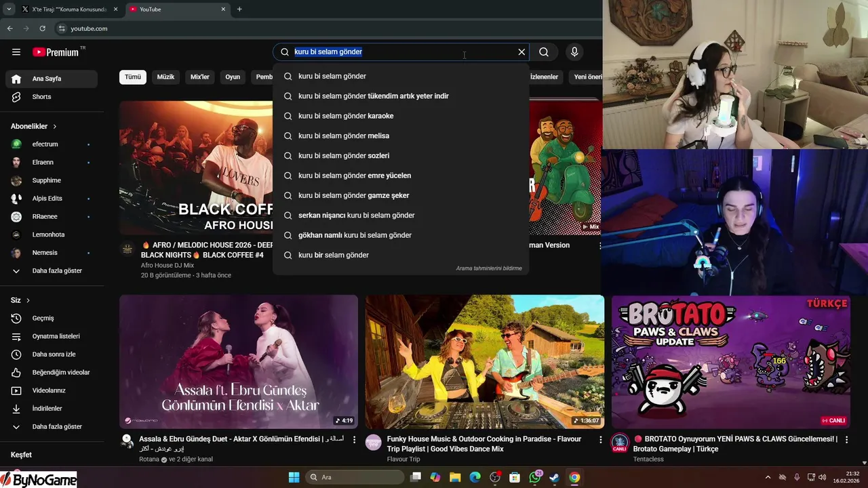Open the Brotato Paws & Claws live thumbnail

(x=730, y=362)
